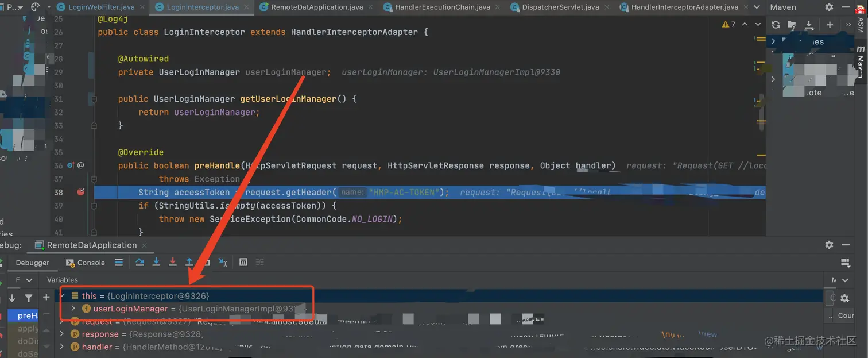Click Step Over debugger icon
The height and width of the screenshot is (358, 868).
139,263
